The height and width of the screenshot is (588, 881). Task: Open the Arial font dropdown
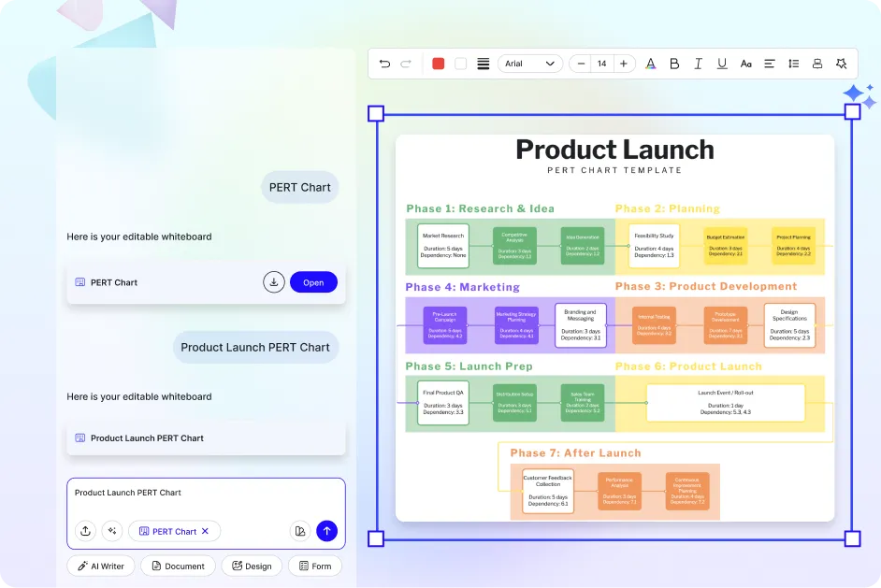tap(530, 64)
